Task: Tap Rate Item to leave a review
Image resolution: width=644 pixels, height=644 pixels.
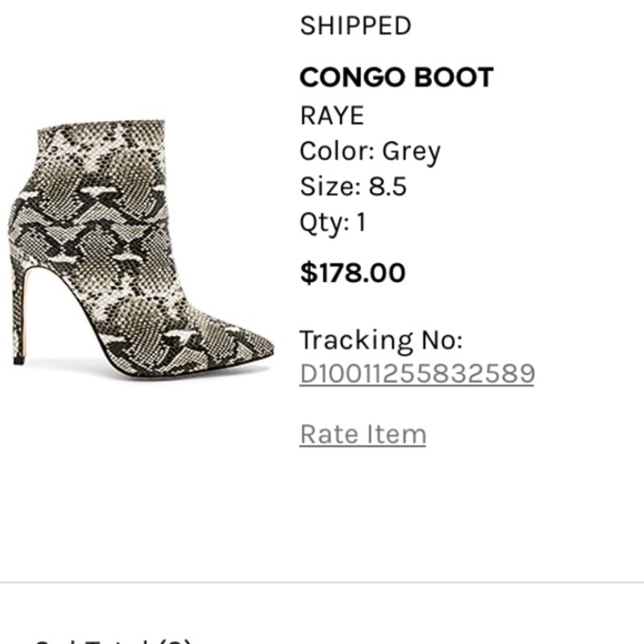Action: pos(362,433)
